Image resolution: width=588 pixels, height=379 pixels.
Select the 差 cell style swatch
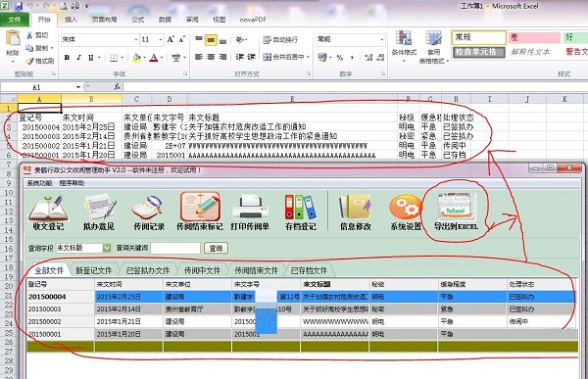pyautogui.click(x=534, y=37)
